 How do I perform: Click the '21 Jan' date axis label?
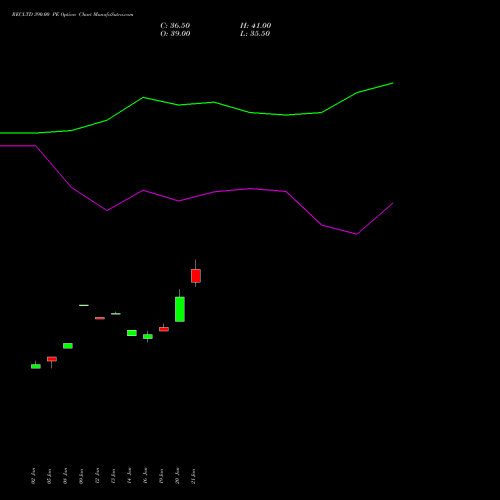tap(193, 476)
